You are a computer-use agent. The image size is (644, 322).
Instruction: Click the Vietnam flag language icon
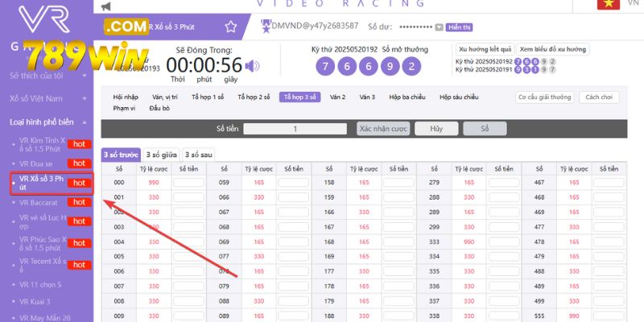pyautogui.click(x=608, y=4)
